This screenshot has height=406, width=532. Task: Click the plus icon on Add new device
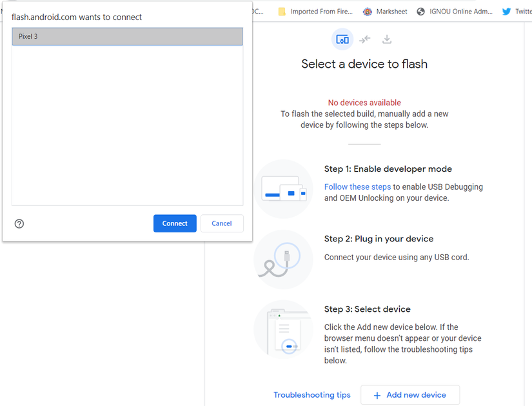tap(377, 395)
